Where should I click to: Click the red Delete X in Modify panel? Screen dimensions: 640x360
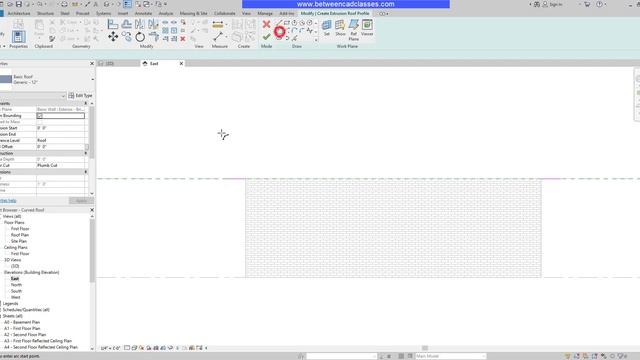[183, 39]
